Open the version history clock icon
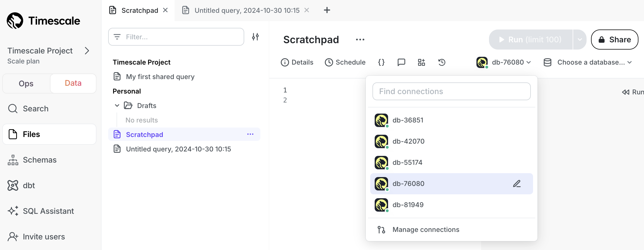This screenshot has height=250, width=644. (442, 62)
